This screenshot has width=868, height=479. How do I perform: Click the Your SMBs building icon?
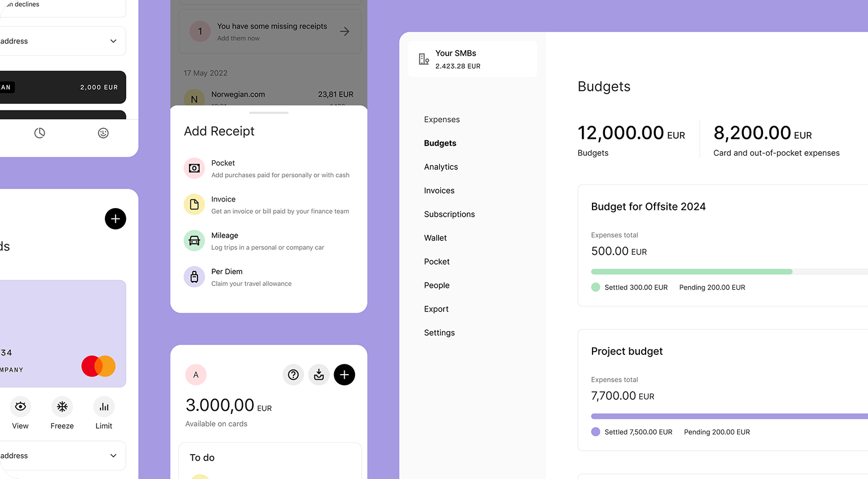[x=424, y=59]
